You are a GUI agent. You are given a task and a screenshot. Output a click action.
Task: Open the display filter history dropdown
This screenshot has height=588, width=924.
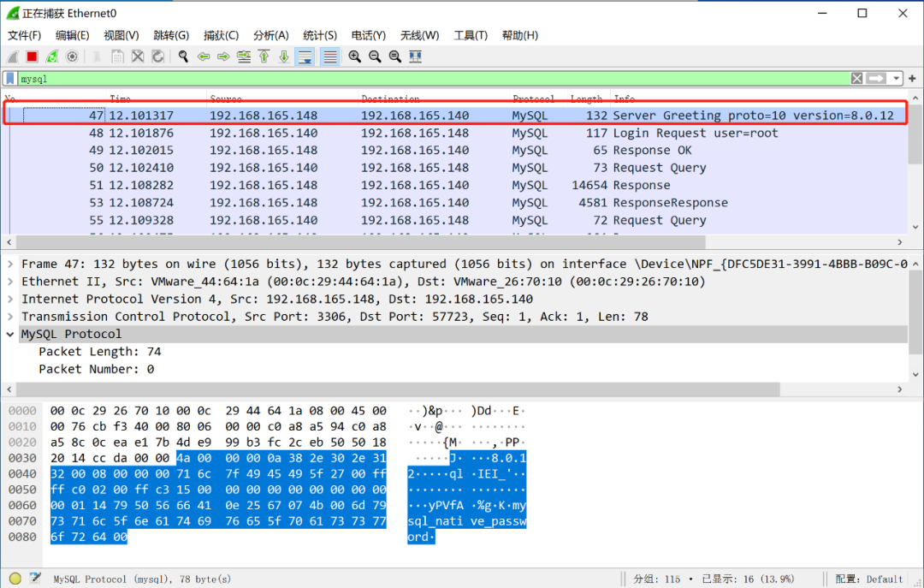pyautogui.click(x=897, y=79)
